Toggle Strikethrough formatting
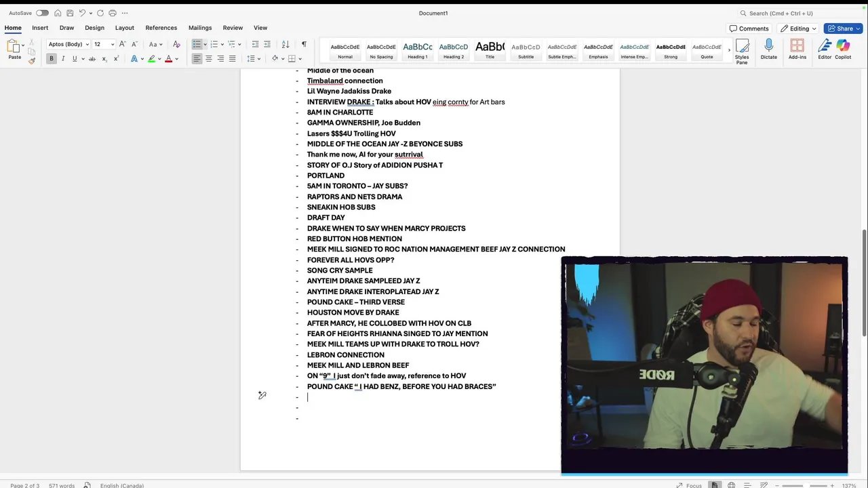 [x=92, y=59]
